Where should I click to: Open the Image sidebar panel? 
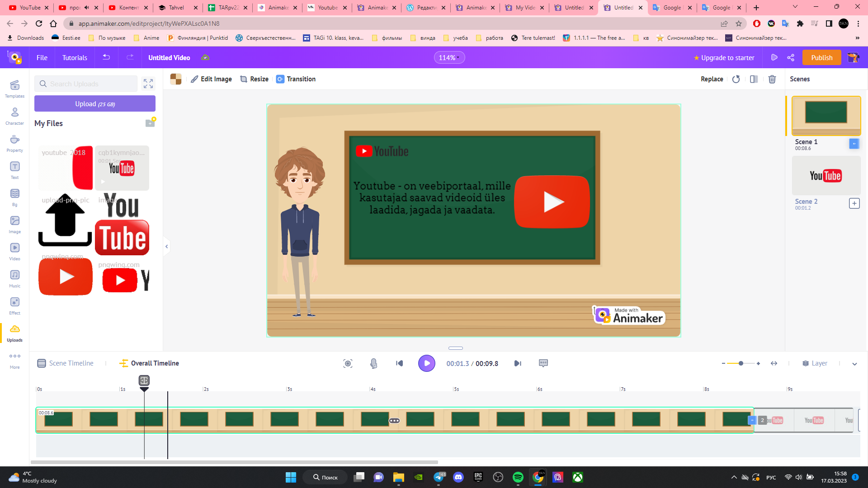point(14,225)
